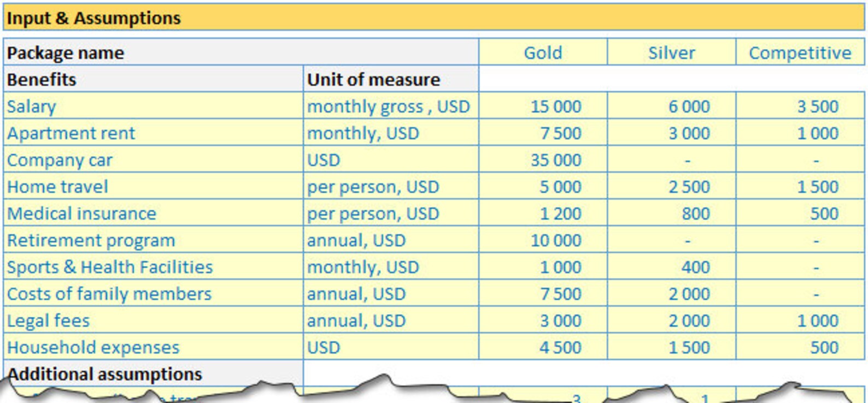The image size is (868, 403).
Task: Click the Unit of measure header
Action: (391, 79)
